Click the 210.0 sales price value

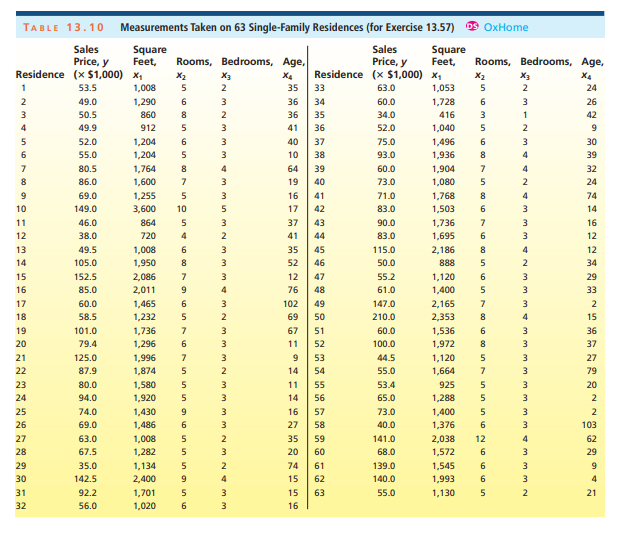tap(384, 316)
